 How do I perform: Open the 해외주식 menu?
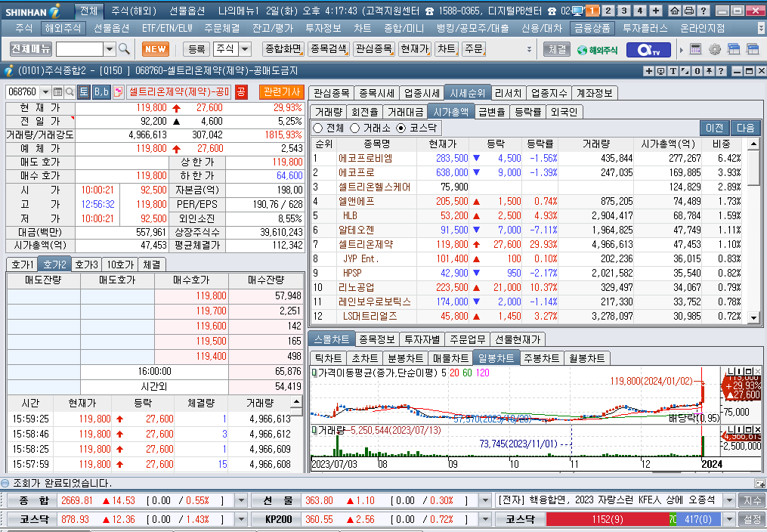click(63, 29)
